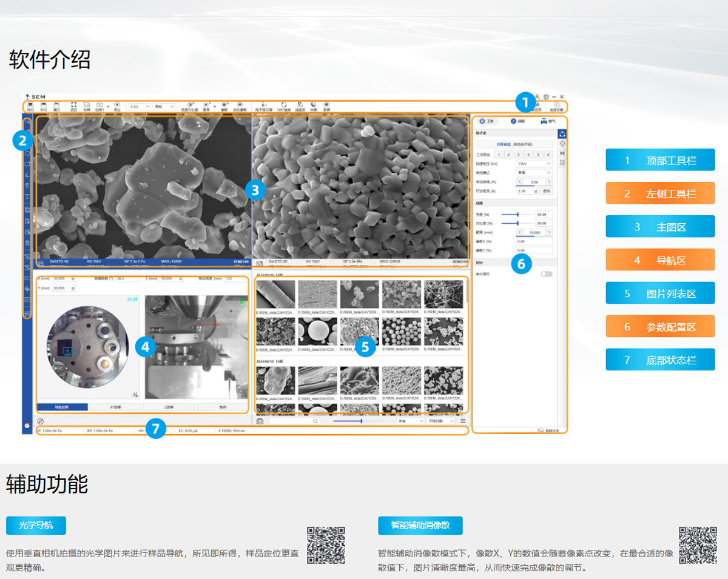Click the eye icon in right sidebar
The image size is (728, 579).
coord(562,154)
